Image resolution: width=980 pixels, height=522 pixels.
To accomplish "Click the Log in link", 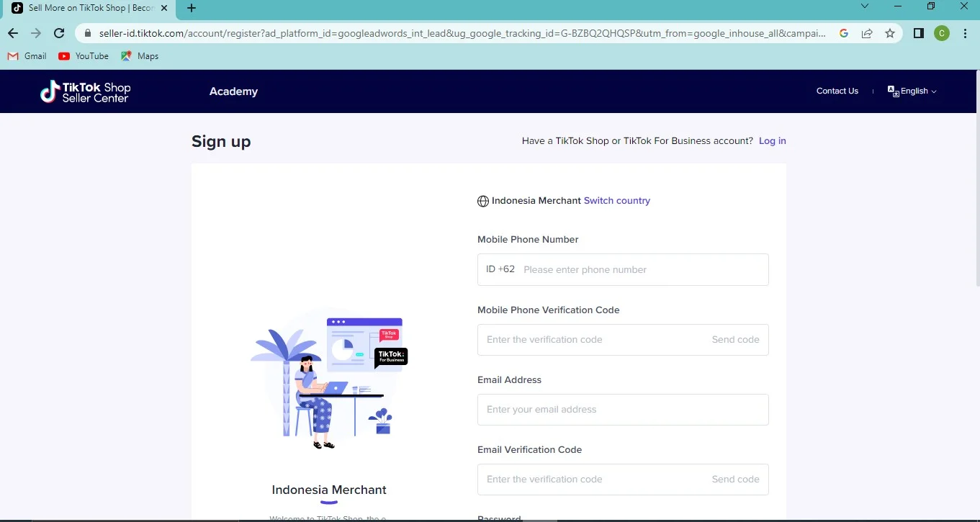I will (773, 141).
